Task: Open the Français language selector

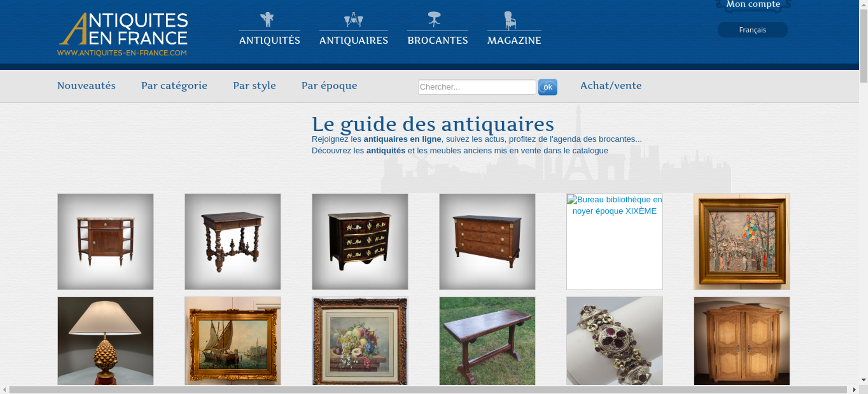Action: (x=753, y=30)
